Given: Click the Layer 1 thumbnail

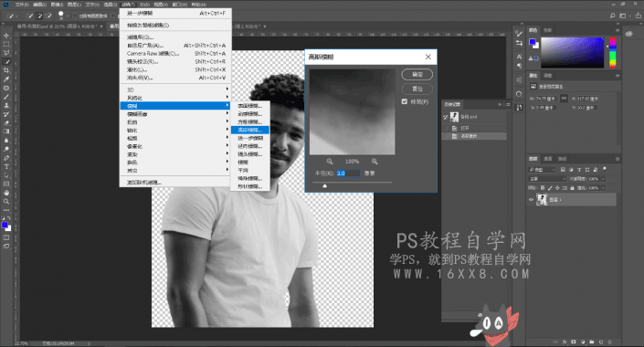Looking at the screenshot, I should click(x=542, y=200).
